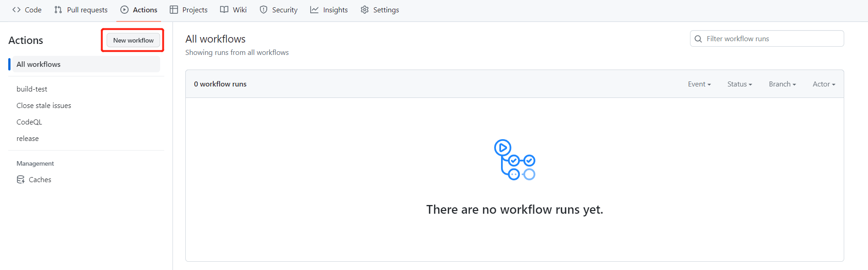
Task: Open the Projects tab
Action: (x=189, y=10)
